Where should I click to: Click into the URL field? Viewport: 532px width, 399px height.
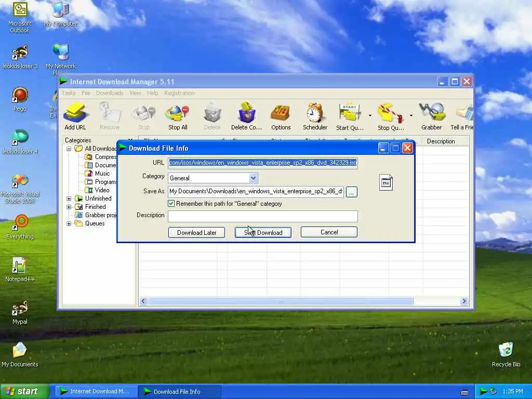coord(262,163)
